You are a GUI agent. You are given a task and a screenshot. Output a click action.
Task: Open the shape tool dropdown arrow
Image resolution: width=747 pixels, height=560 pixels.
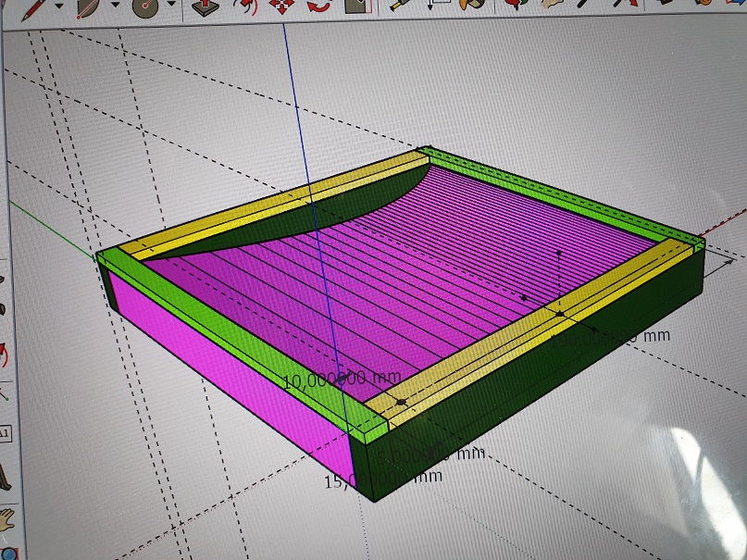coord(171,6)
